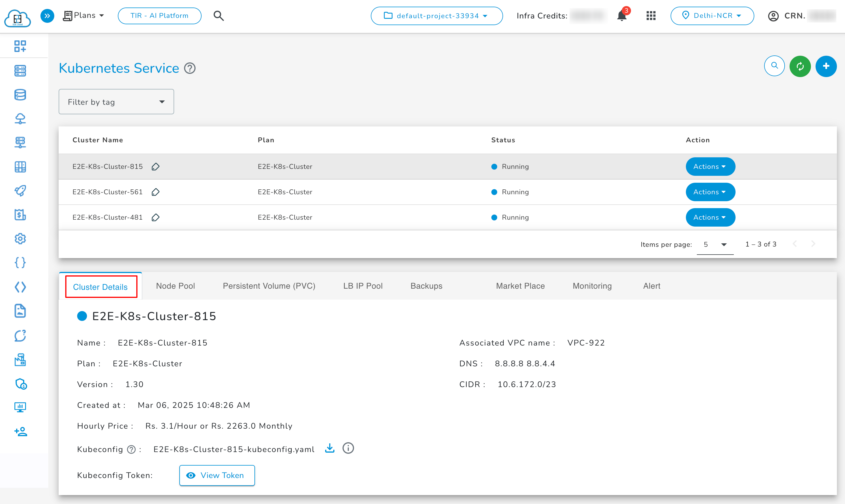Open rocket launch icon in sidebar
845x504 pixels.
20,191
